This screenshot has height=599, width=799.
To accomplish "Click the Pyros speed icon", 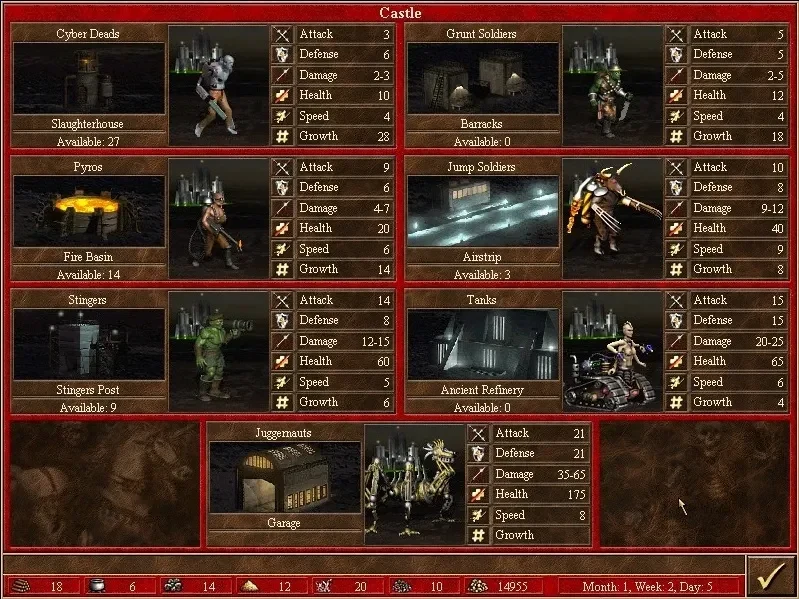I will 282,249.
